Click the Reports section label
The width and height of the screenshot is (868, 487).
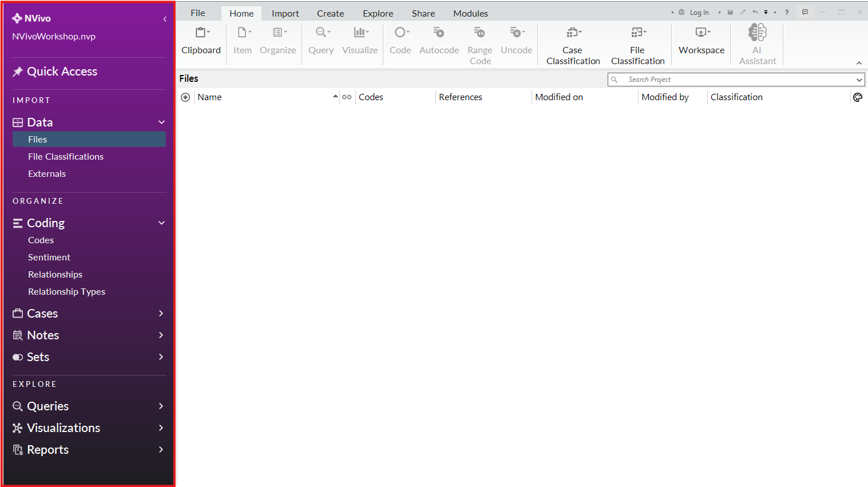[x=48, y=450]
